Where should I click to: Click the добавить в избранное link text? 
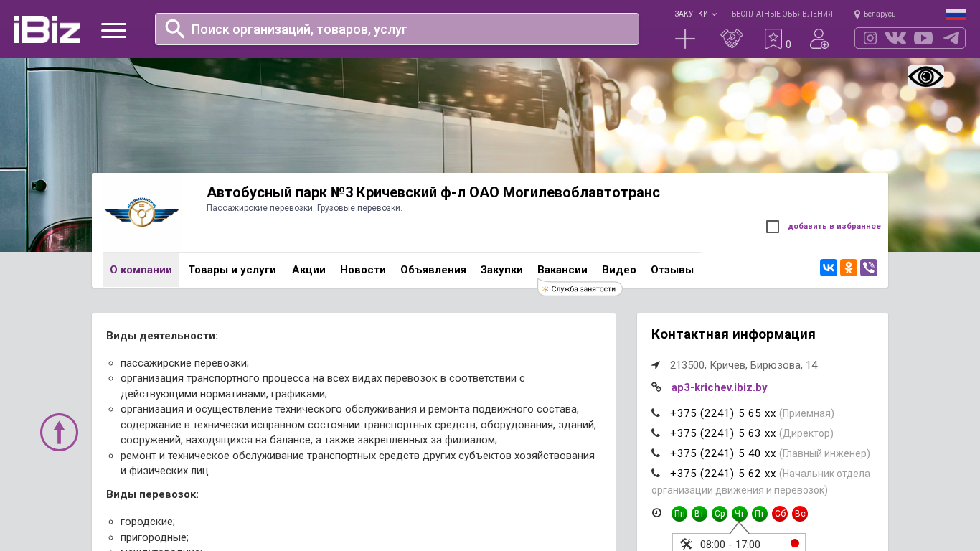pos(834,227)
